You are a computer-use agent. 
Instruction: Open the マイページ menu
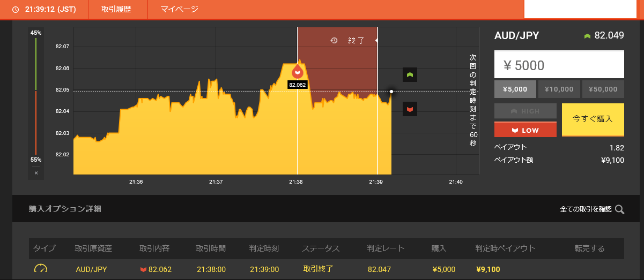[x=180, y=10]
